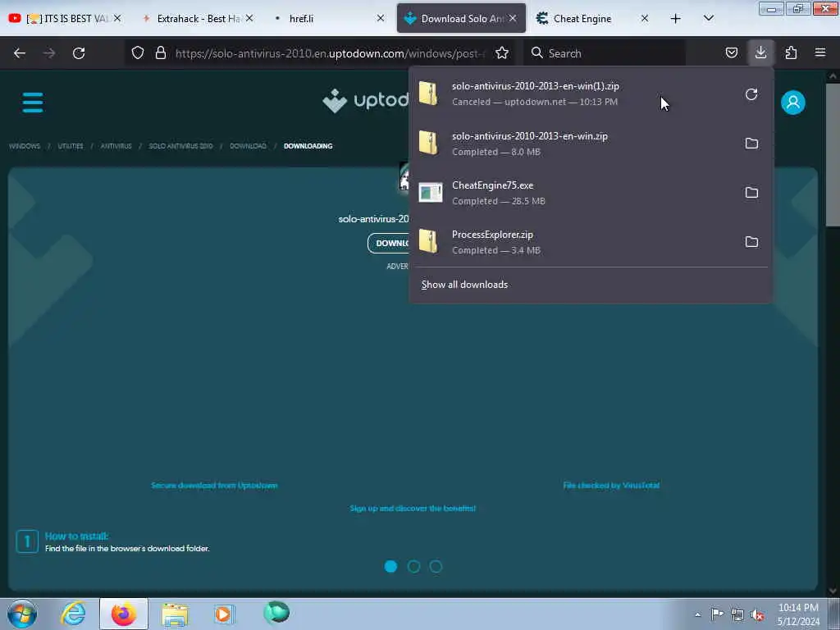Open the Windows Start menu

pyautogui.click(x=22, y=614)
